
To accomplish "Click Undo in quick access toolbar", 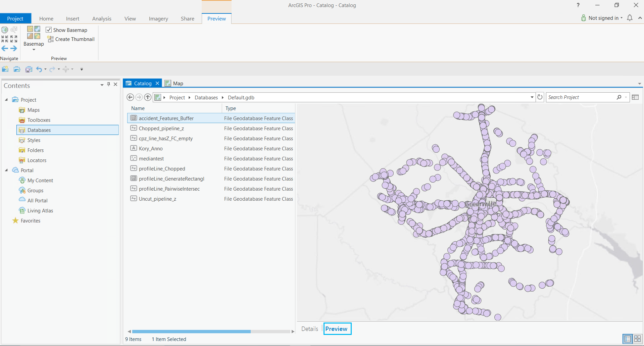I will click(39, 69).
